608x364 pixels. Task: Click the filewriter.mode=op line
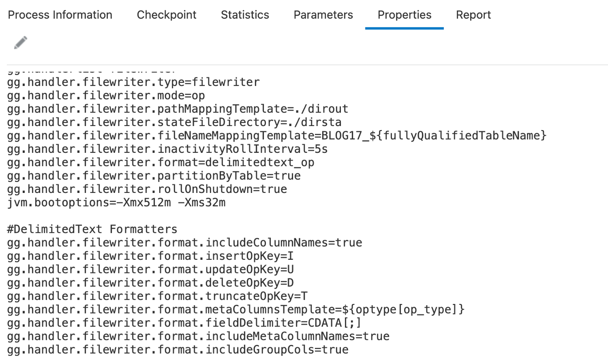click(x=106, y=96)
